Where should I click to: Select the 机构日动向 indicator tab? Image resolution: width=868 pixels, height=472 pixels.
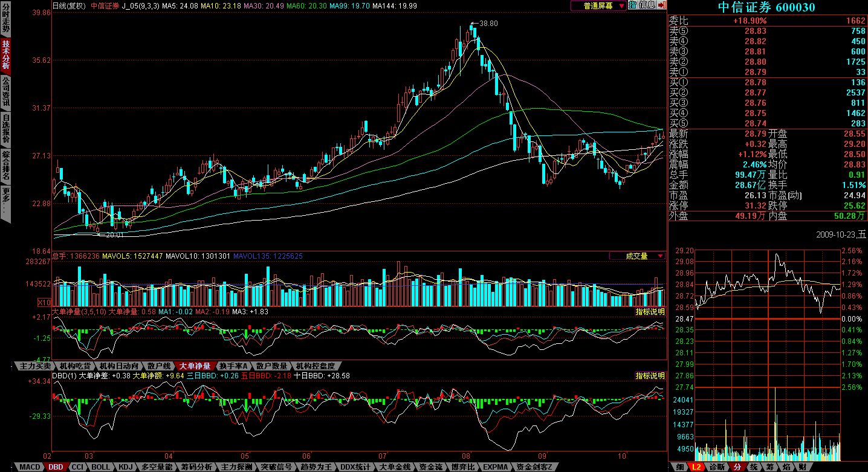tap(118, 366)
